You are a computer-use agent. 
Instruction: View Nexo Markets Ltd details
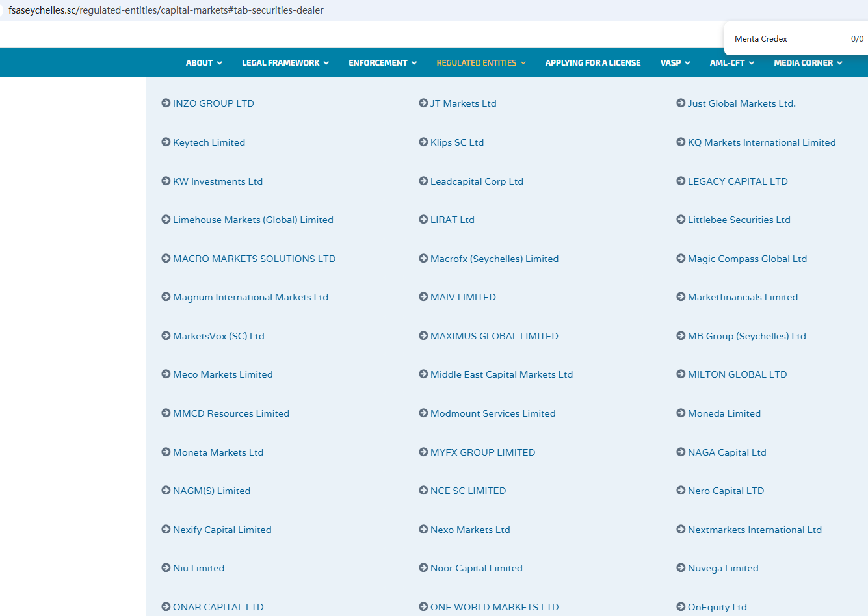[x=470, y=530]
